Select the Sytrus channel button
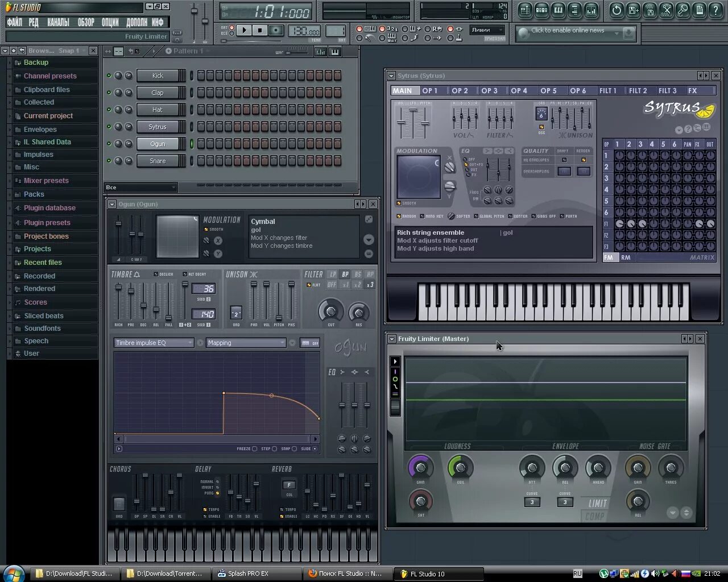728x582 pixels. point(158,127)
